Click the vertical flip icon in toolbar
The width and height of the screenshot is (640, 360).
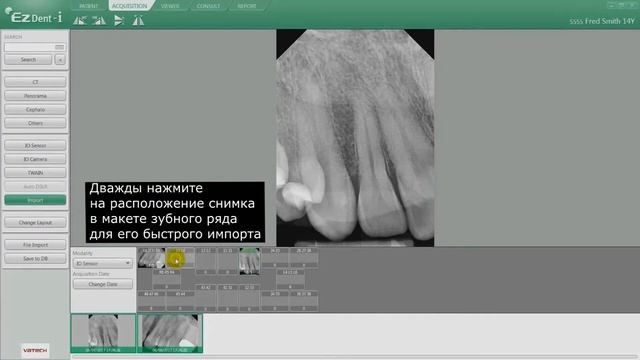(119, 20)
